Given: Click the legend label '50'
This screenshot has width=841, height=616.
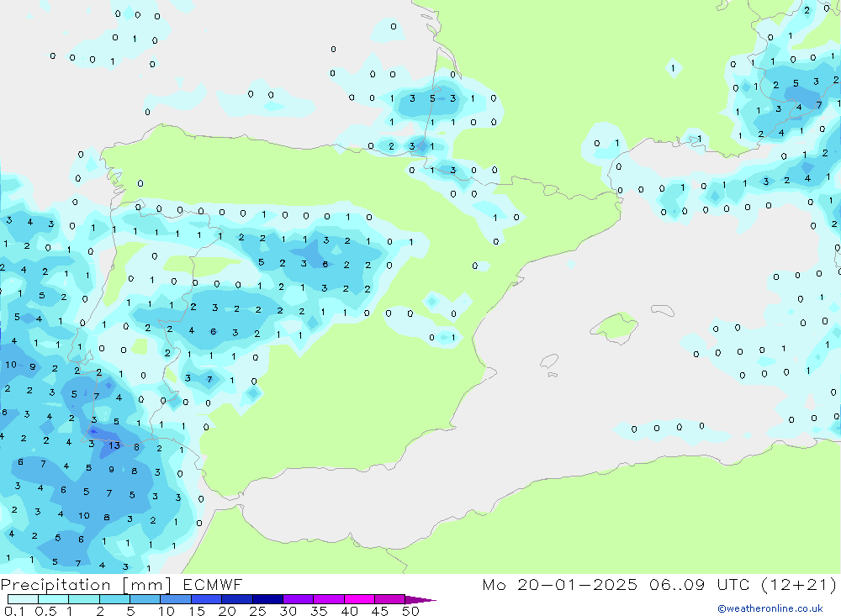Looking at the screenshot, I should pos(410,611).
